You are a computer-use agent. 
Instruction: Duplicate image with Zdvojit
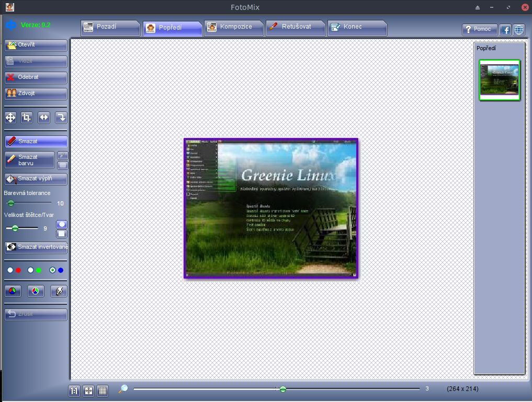click(36, 94)
